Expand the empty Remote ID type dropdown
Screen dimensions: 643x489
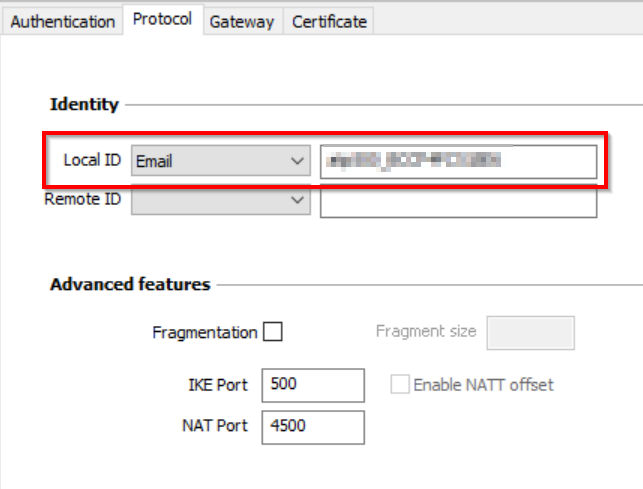[x=220, y=201]
